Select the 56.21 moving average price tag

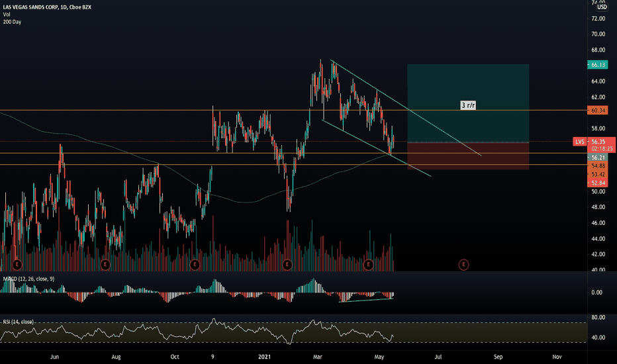(598, 158)
